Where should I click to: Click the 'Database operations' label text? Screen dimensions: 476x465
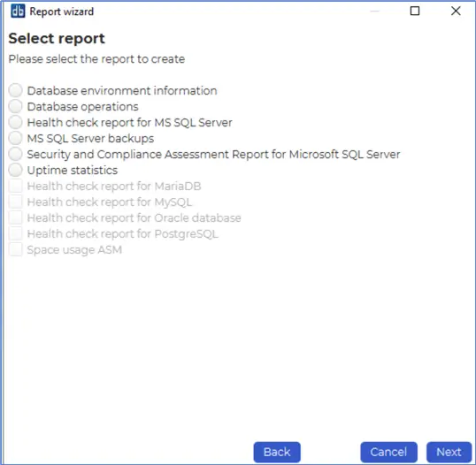83,107
